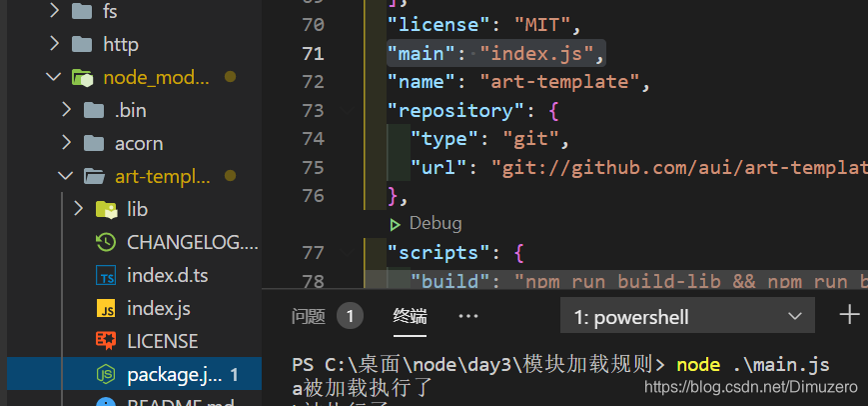Expand the .bin folder chevron
Screen dimensions: 868x406
click(x=67, y=110)
